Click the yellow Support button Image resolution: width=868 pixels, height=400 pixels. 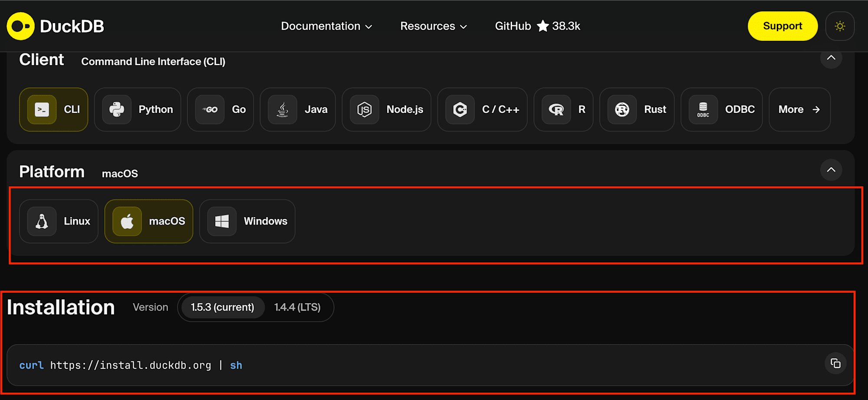pos(783,26)
